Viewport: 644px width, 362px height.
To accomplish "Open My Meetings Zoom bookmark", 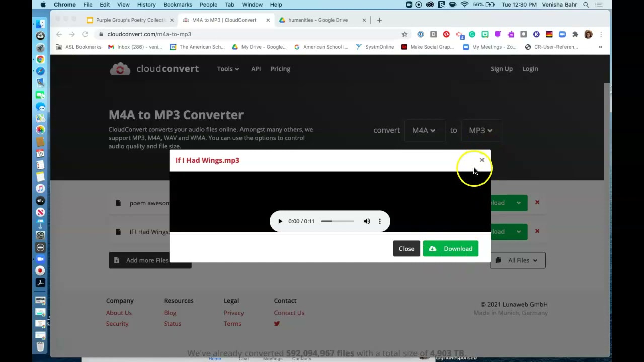I will (x=490, y=47).
